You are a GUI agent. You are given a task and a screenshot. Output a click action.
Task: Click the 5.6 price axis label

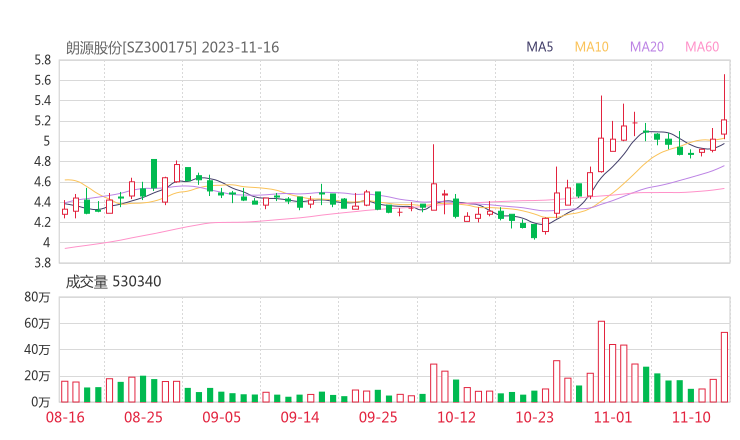pyautogui.click(x=42, y=80)
